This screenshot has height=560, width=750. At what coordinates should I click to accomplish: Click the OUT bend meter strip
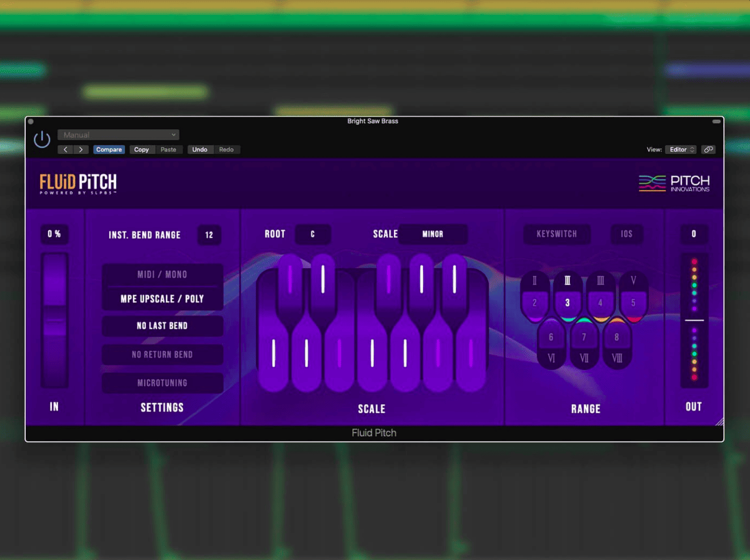pyautogui.click(x=694, y=320)
